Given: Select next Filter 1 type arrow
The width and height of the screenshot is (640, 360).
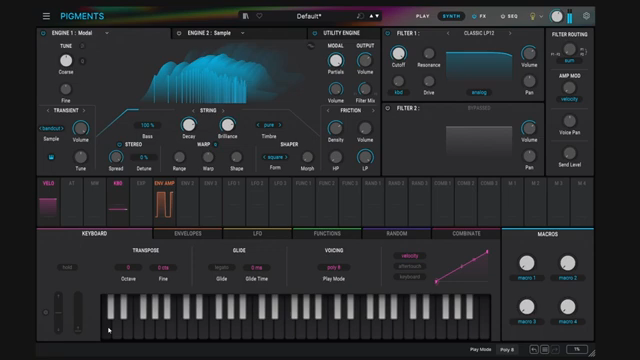Looking at the screenshot, I should click(510, 33).
